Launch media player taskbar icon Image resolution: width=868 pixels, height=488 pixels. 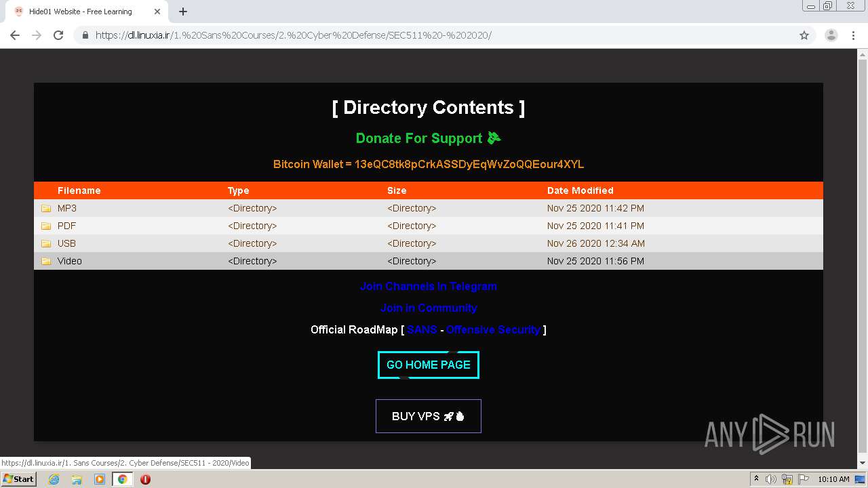(x=100, y=479)
